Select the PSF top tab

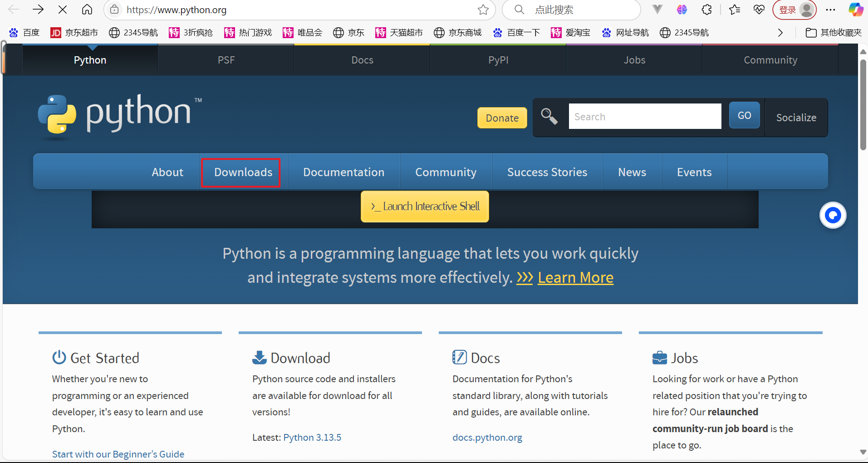[x=226, y=60]
